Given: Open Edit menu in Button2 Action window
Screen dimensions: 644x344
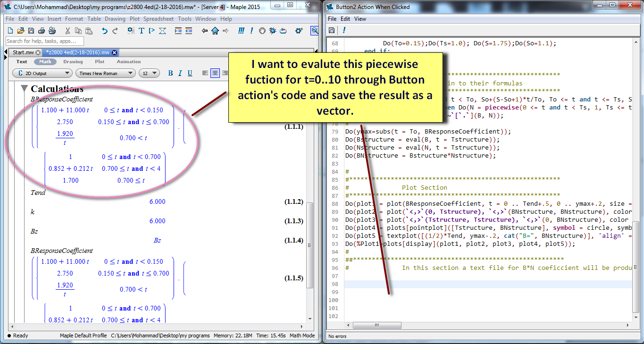Looking at the screenshot, I should 345,19.
